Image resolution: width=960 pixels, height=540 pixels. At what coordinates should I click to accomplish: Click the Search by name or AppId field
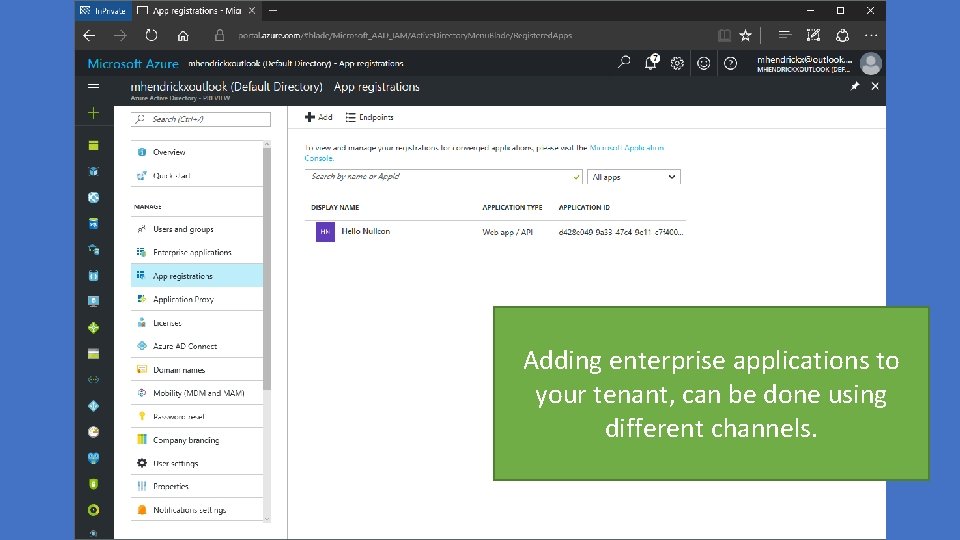pyautogui.click(x=443, y=177)
